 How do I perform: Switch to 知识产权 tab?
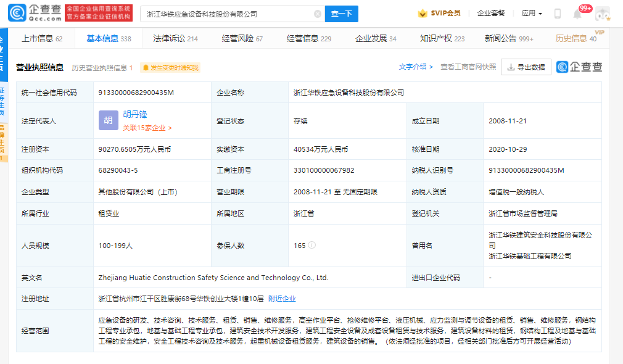click(x=442, y=38)
